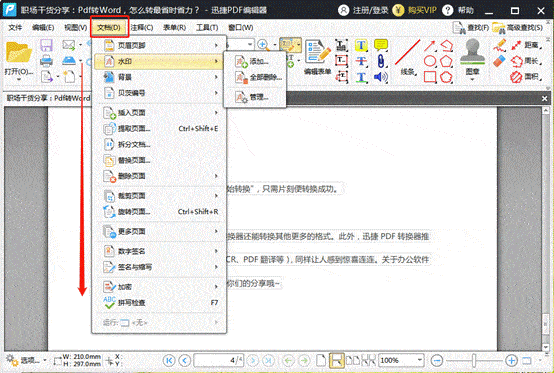Click the email envelope icon
This screenshot has width=554, height=373.
69,45
